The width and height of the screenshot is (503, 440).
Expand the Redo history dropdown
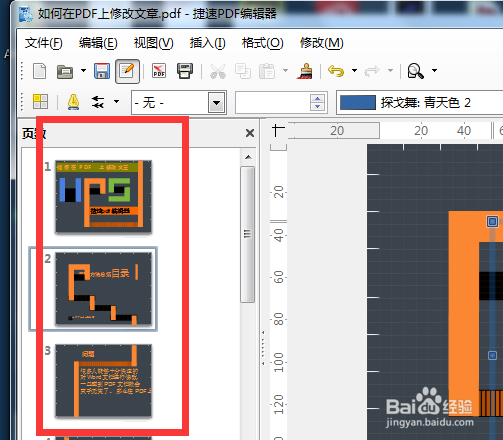pos(390,71)
